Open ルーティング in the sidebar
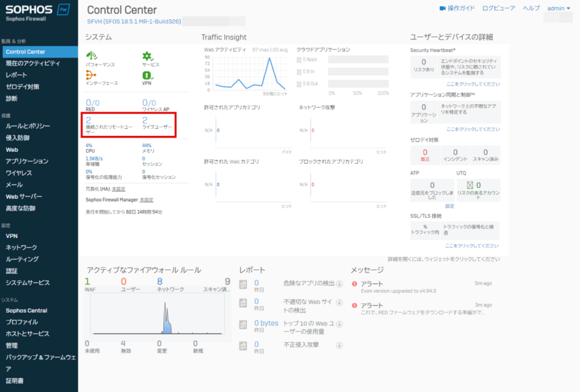The image size is (580, 392). tap(22, 259)
